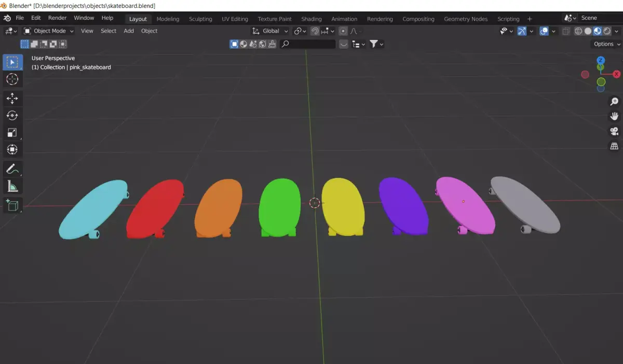Viewport: 623px width, 364px height.
Task: Open the Options dropdown
Action: tap(606, 44)
